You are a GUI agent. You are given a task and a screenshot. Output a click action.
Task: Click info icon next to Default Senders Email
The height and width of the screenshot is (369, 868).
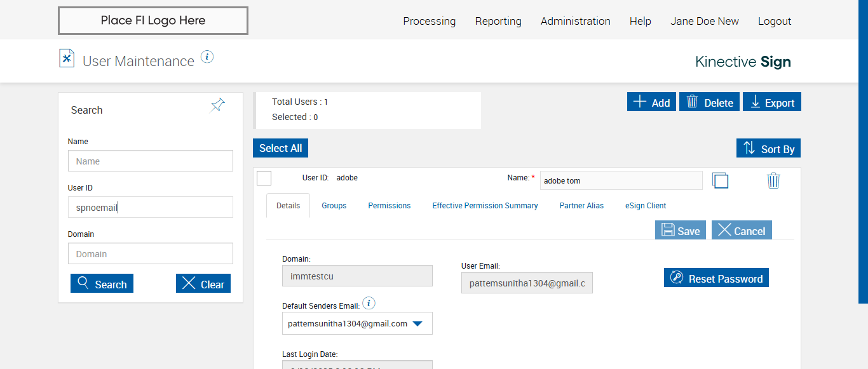[x=369, y=304]
